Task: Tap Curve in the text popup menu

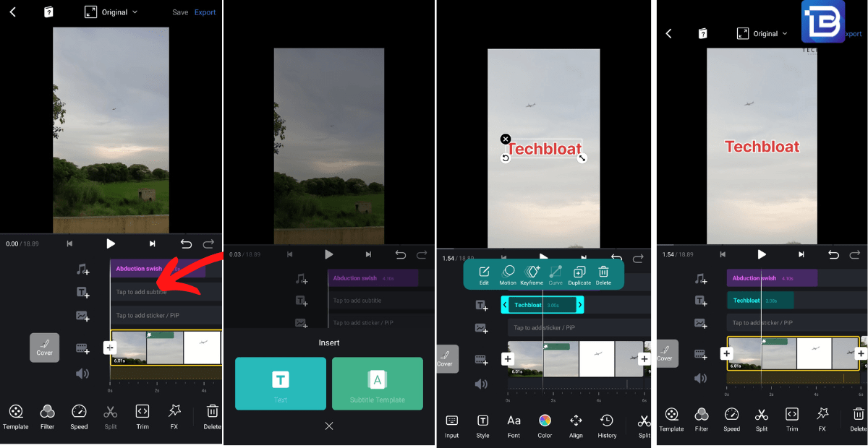Action: point(556,275)
